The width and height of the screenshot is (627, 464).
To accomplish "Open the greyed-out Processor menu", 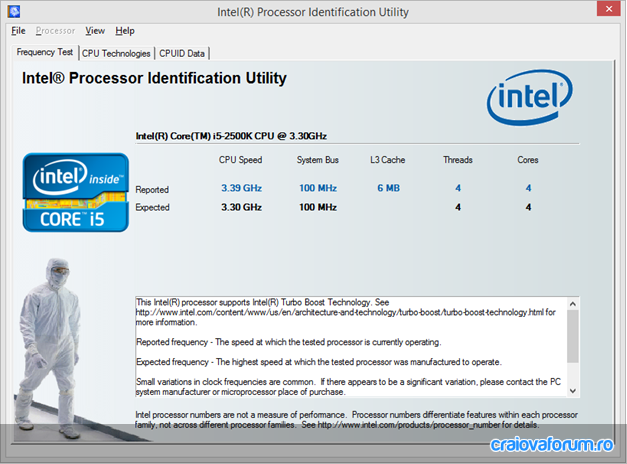I will pos(55,31).
